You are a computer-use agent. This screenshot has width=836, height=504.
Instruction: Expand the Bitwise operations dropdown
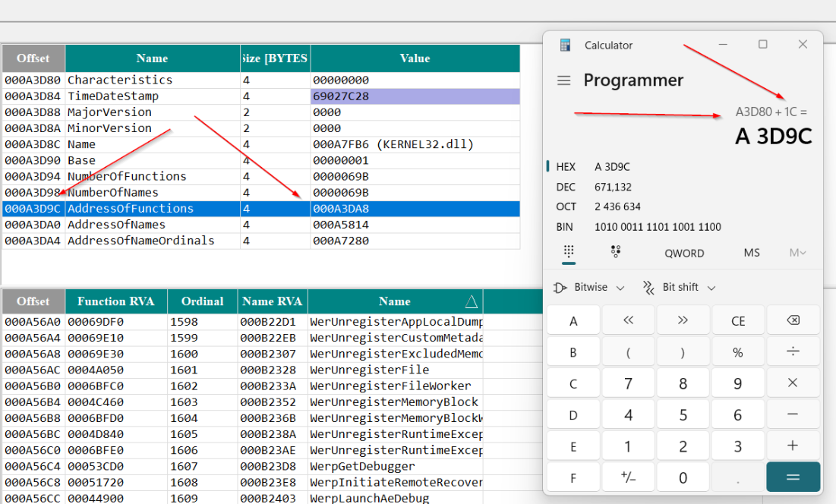pos(588,288)
